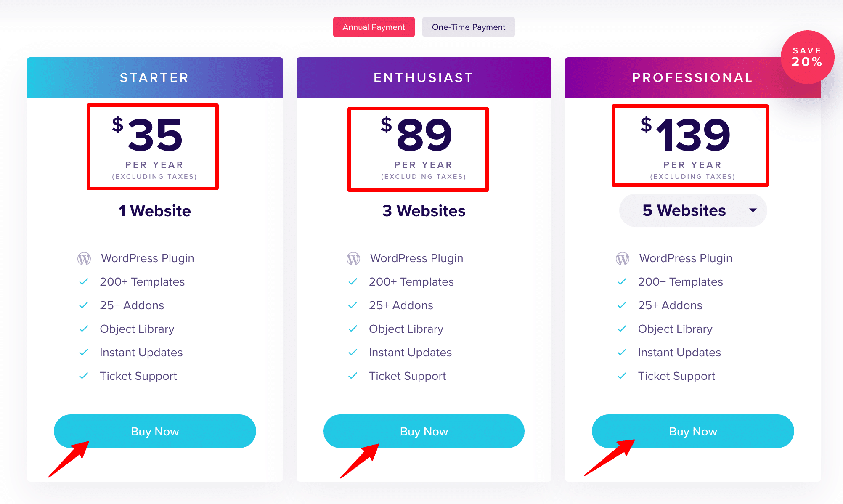Viewport: 843px width, 504px height.
Task: Click the Enthusiast plan header
Action: 424,77
